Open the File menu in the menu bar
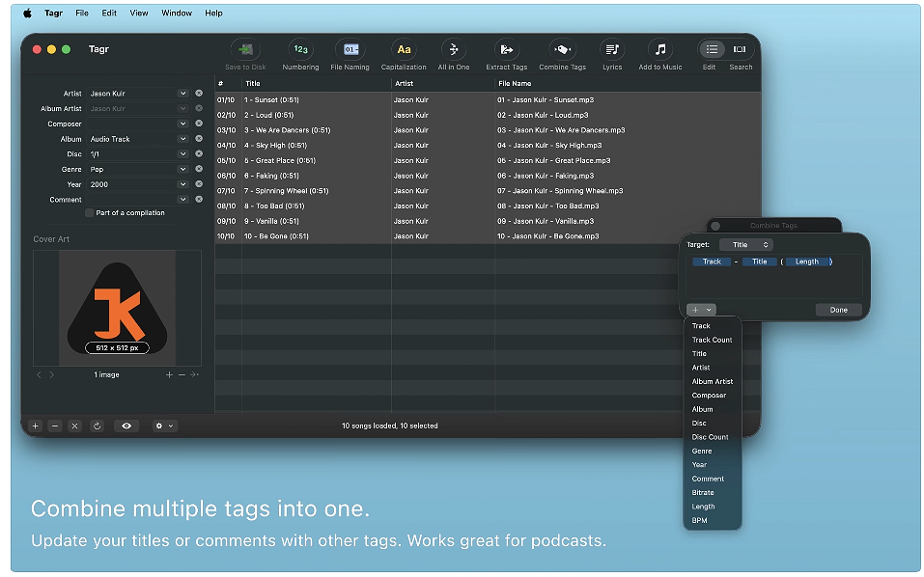The width and height of the screenshot is (924, 577). point(82,13)
